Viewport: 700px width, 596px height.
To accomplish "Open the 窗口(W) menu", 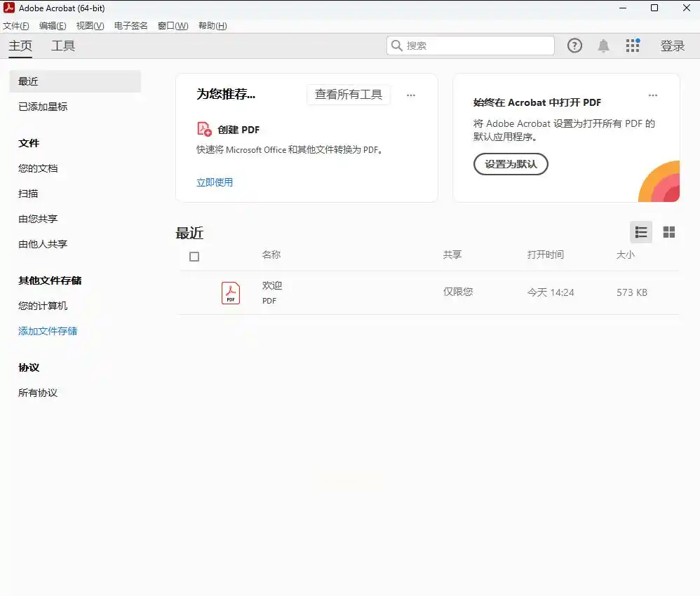I will [173, 26].
